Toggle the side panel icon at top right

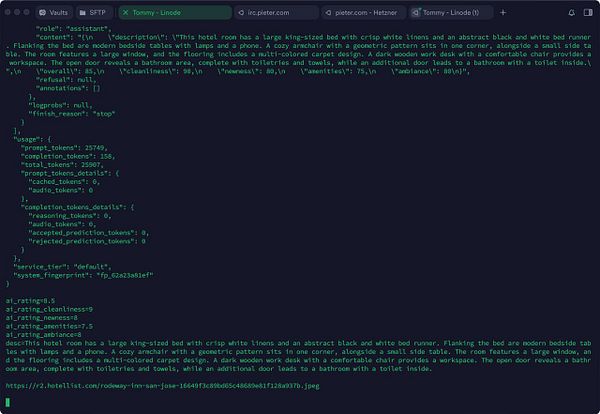(x=588, y=13)
